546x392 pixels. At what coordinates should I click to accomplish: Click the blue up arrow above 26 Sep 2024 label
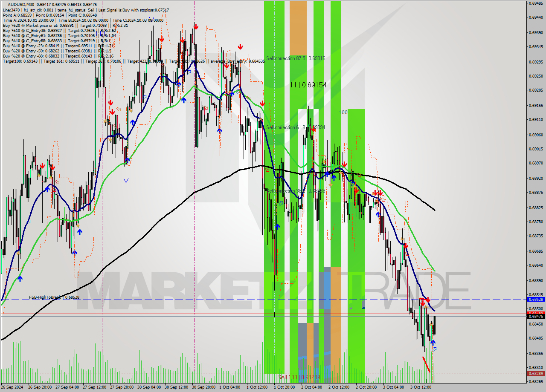pos(20,279)
